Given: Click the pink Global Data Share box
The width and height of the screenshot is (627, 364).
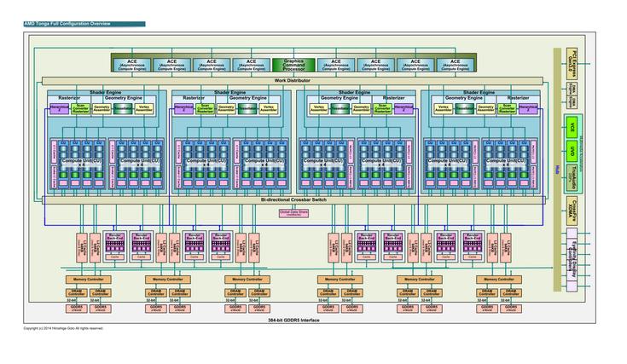Looking at the screenshot, I should [293, 213].
